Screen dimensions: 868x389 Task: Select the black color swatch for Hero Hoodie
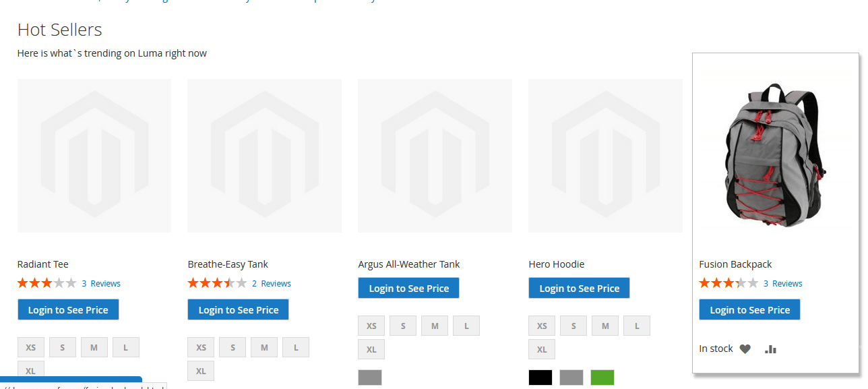(x=540, y=377)
